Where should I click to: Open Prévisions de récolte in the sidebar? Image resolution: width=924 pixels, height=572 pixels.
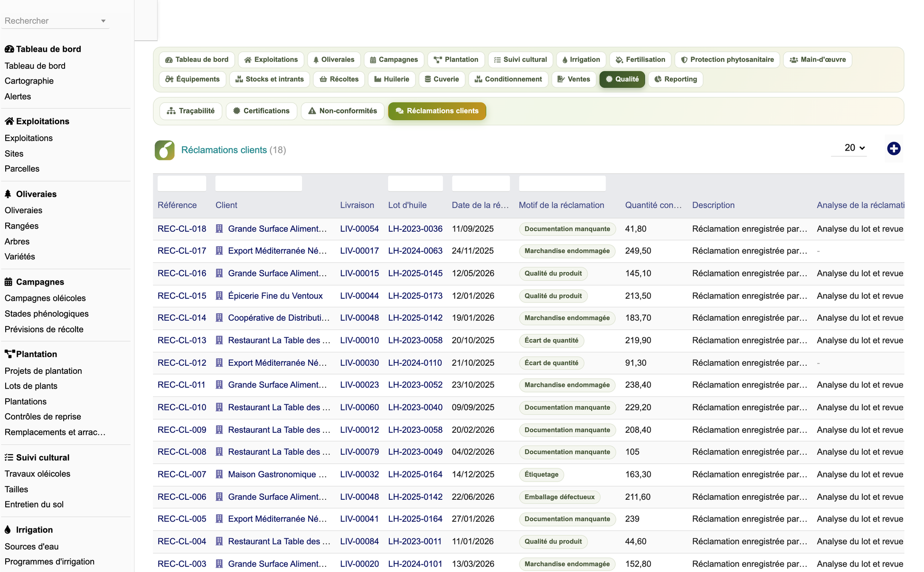44,329
